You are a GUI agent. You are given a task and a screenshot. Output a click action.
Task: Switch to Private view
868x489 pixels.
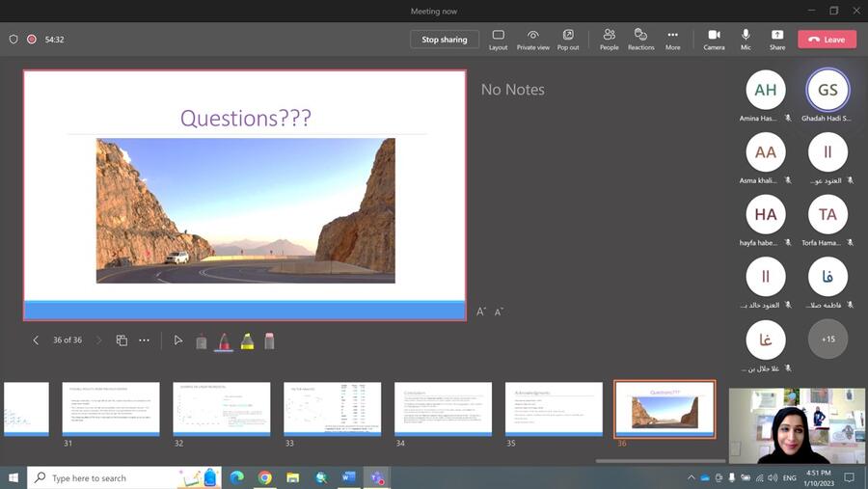point(532,39)
